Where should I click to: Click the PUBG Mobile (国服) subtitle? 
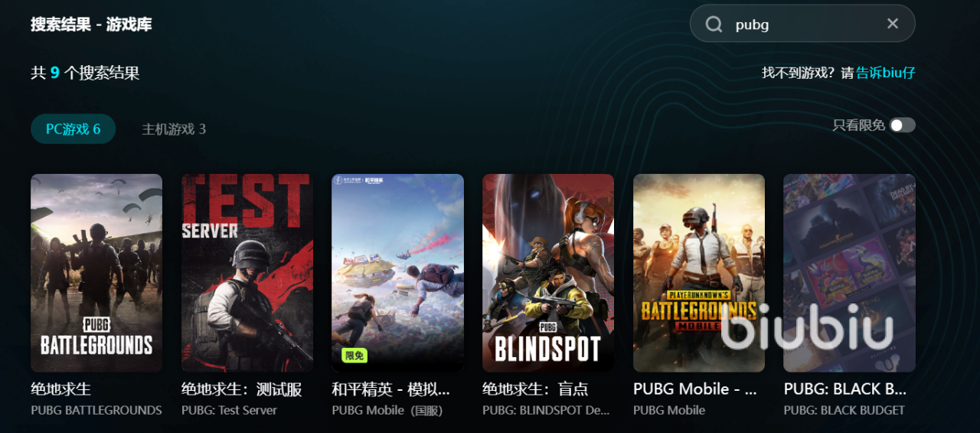tap(387, 410)
